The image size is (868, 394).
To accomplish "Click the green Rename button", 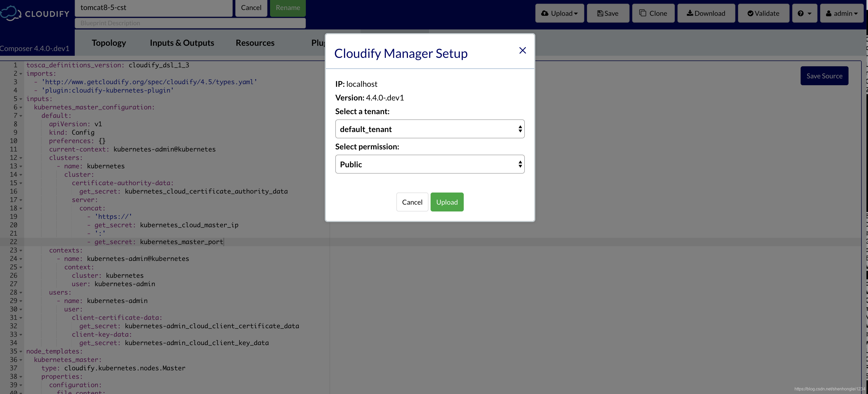I will pyautogui.click(x=288, y=8).
